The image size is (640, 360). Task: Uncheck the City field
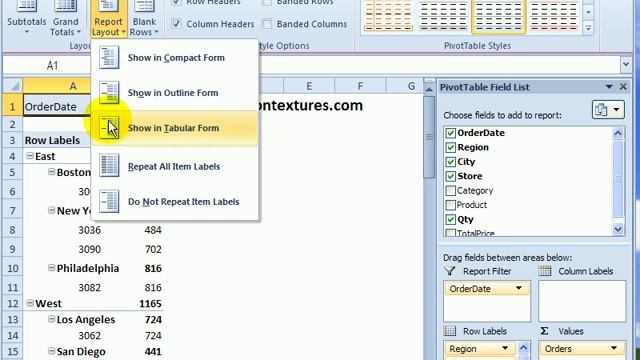[451, 162]
